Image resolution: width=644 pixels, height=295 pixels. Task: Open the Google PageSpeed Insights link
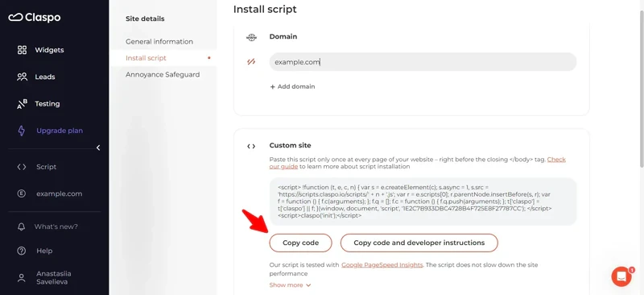pos(382,265)
